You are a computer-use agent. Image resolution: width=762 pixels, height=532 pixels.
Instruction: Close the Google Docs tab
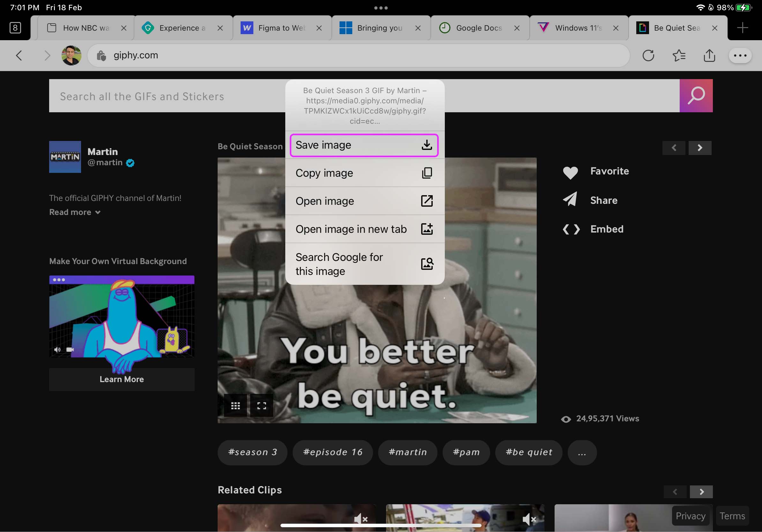(517, 28)
